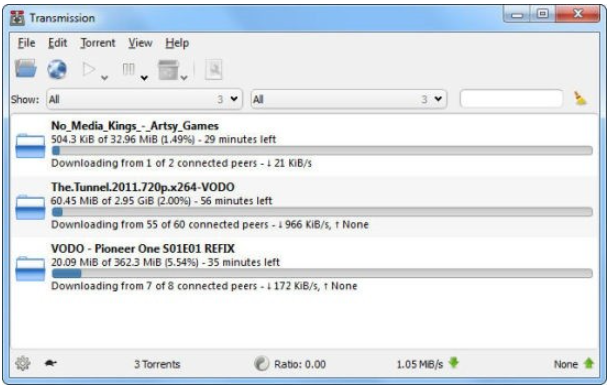Click '504.3 KiB of 32.96 MiB' status line
Viewport: 609px width, 387px height.
pyautogui.click(x=164, y=139)
